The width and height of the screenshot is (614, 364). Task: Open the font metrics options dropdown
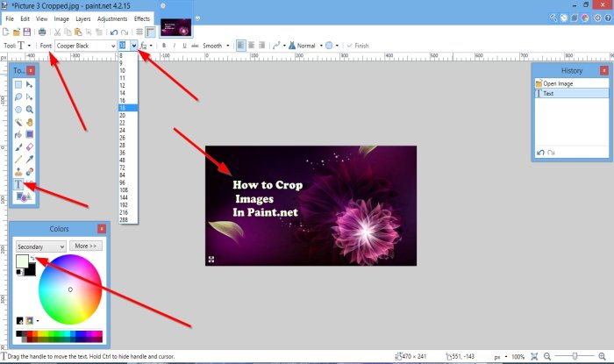pos(146,46)
